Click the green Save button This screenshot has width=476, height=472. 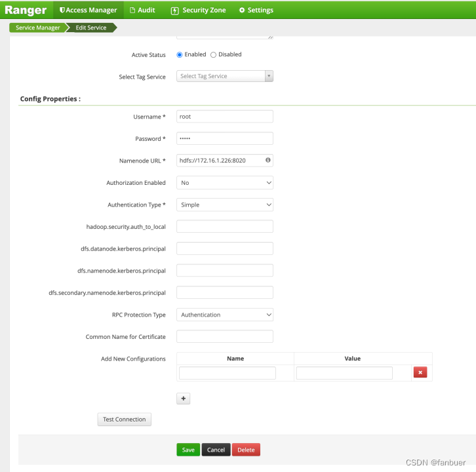coord(188,450)
